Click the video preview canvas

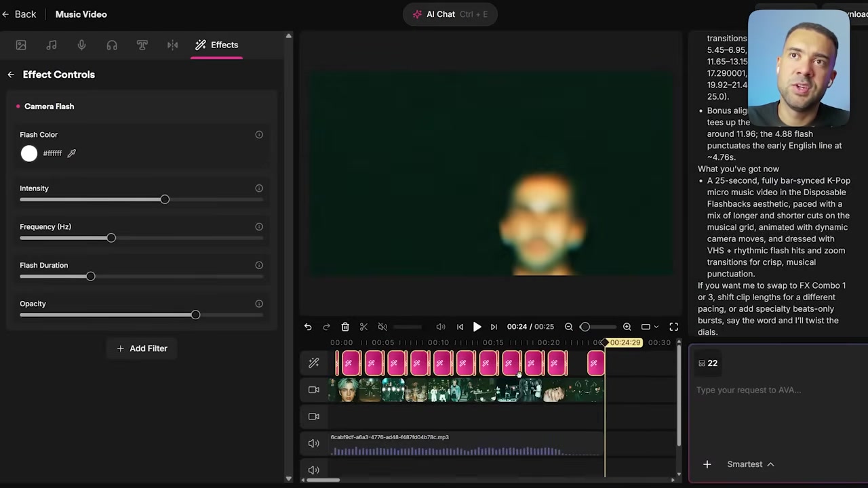coord(491,174)
